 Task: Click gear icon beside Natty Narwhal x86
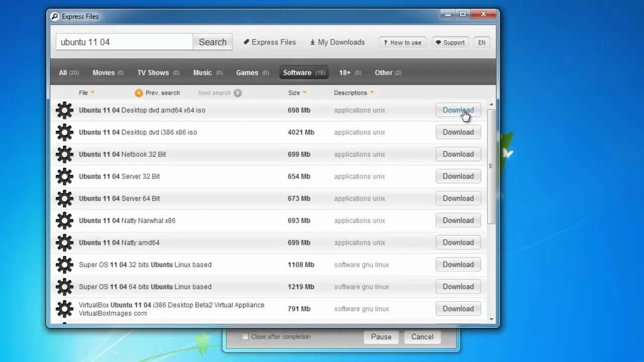(64, 221)
